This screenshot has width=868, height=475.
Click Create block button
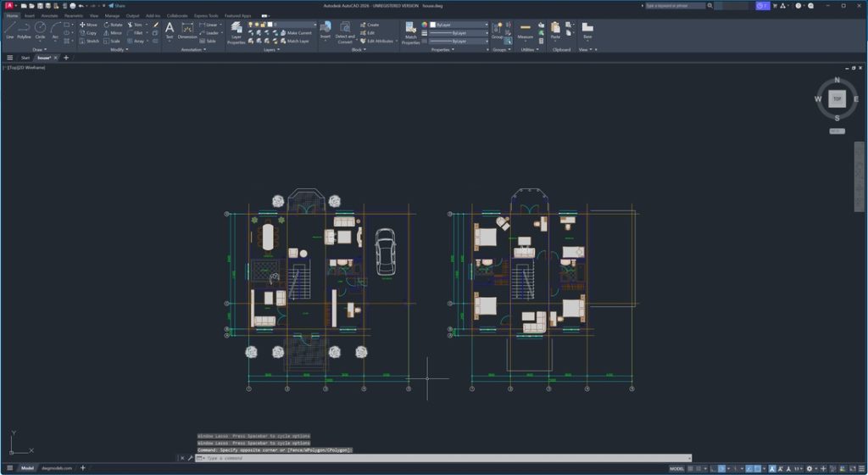click(x=370, y=25)
